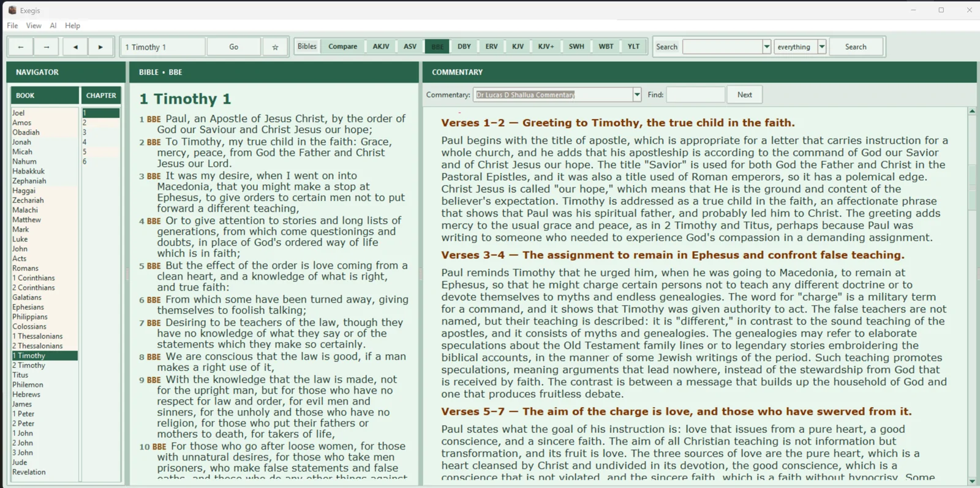Image resolution: width=980 pixels, height=488 pixels.
Task: Select the KJV Bible version
Action: pyautogui.click(x=518, y=47)
